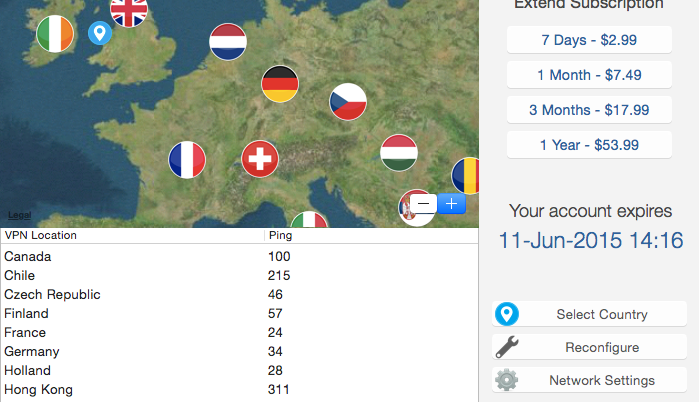This screenshot has height=402, width=699.
Task: Zoom in map with plus button
Action: coord(452,203)
